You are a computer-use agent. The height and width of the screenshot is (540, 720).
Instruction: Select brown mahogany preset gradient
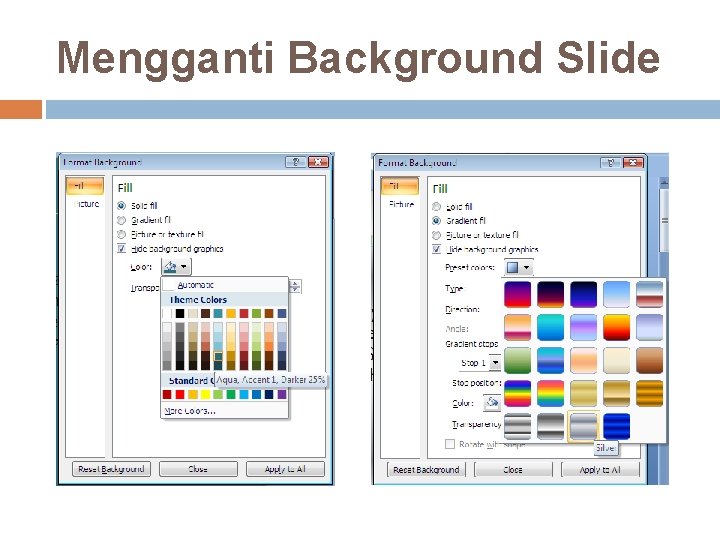650,360
